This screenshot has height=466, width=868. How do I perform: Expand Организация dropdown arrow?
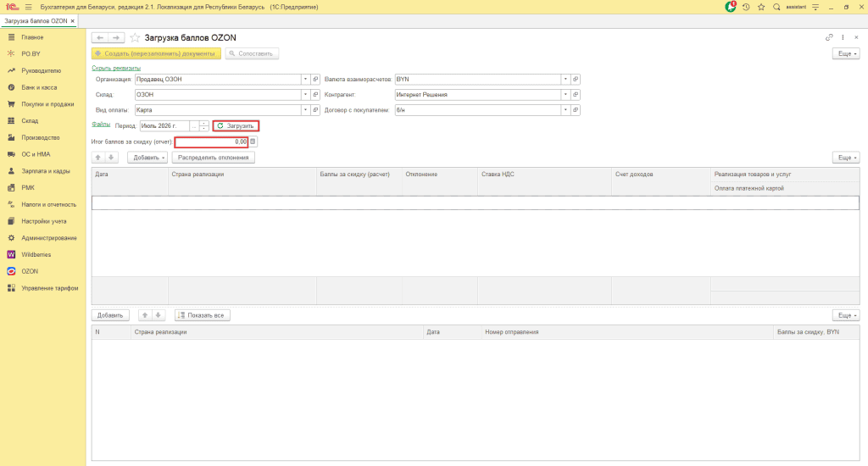pyautogui.click(x=305, y=79)
